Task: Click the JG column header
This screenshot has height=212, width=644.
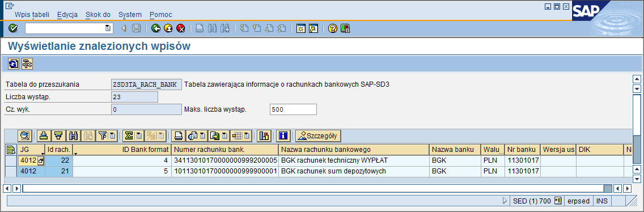Action: click(x=31, y=150)
